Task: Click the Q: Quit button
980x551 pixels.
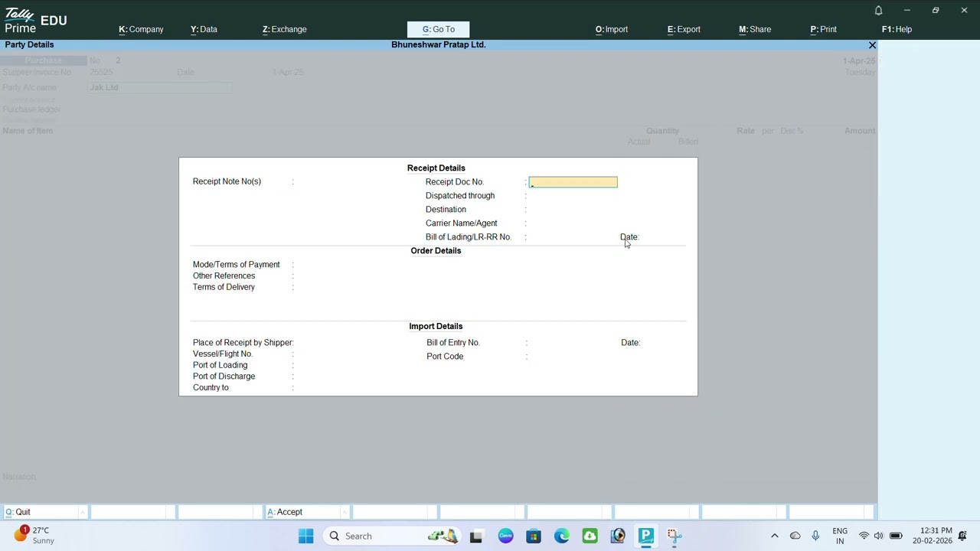Action: [x=46, y=512]
